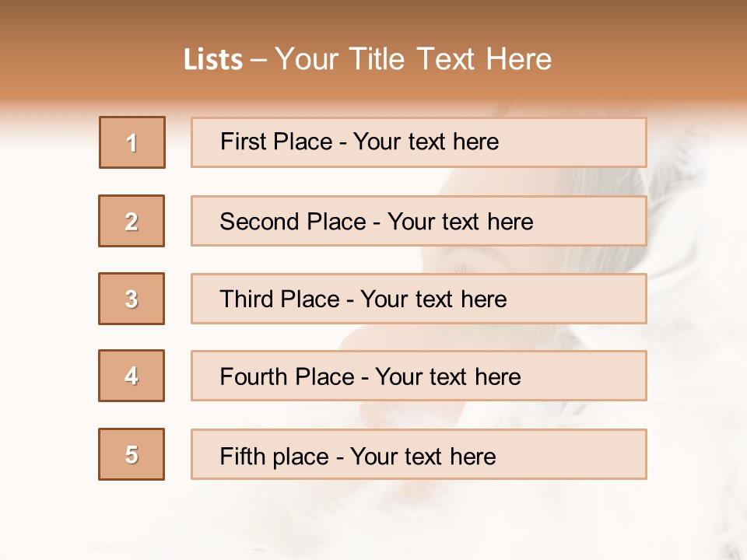The image size is (747, 560).
Task: Click the word "Fifth" in the list
Action: tap(240, 456)
